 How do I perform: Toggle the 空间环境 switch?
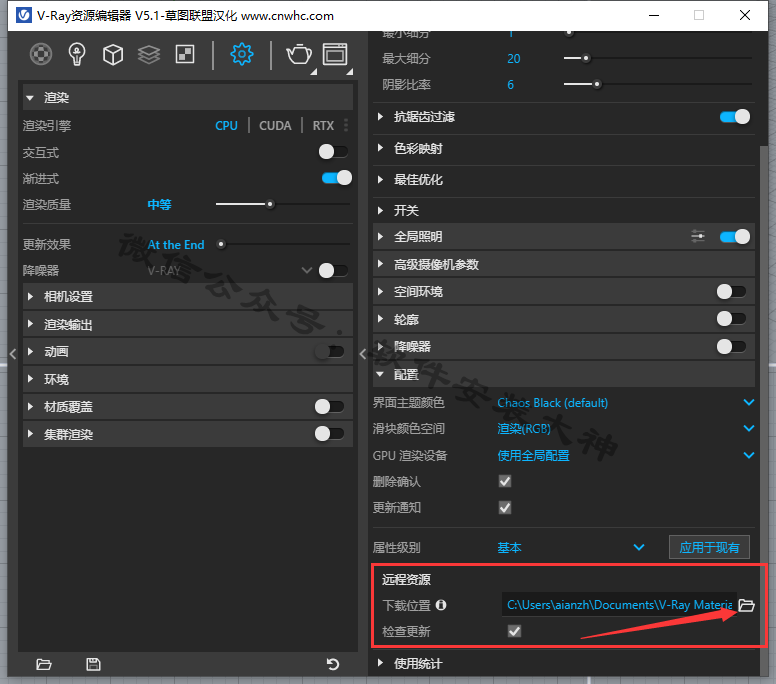tap(731, 292)
